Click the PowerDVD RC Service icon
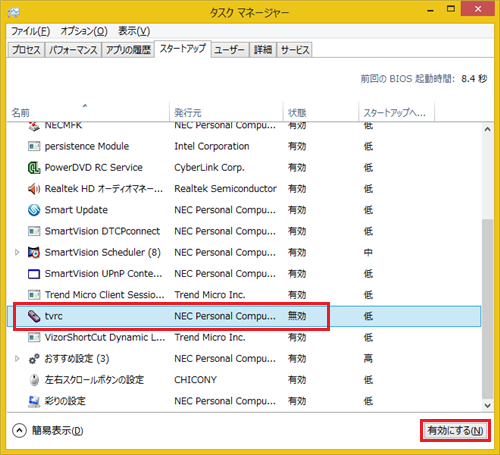The width and height of the screenshot is (500, 455). click(34, 167)
